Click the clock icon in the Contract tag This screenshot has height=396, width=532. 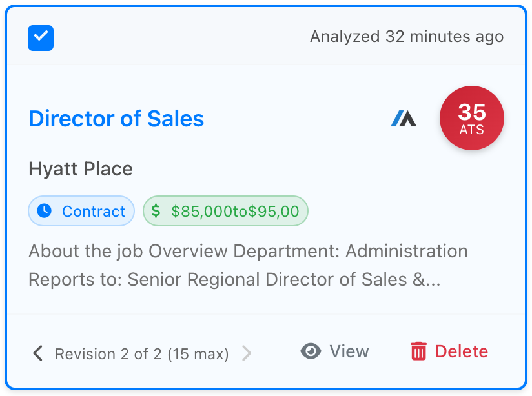(45, 211)
